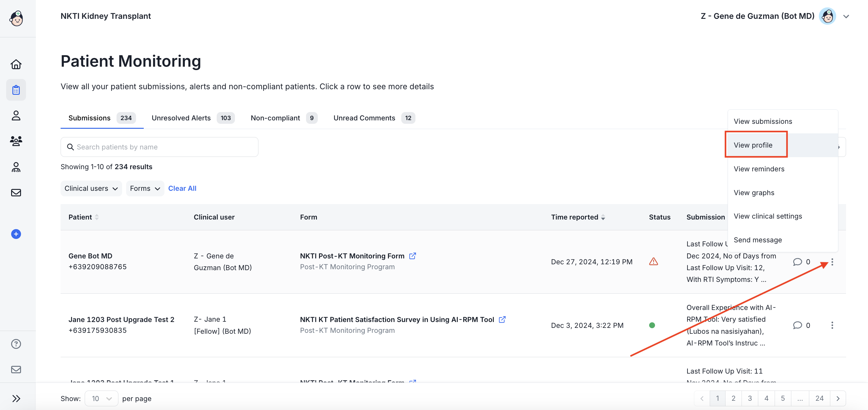Click the home icon in sidebar
868x410 pixels.
click(16, 64)
